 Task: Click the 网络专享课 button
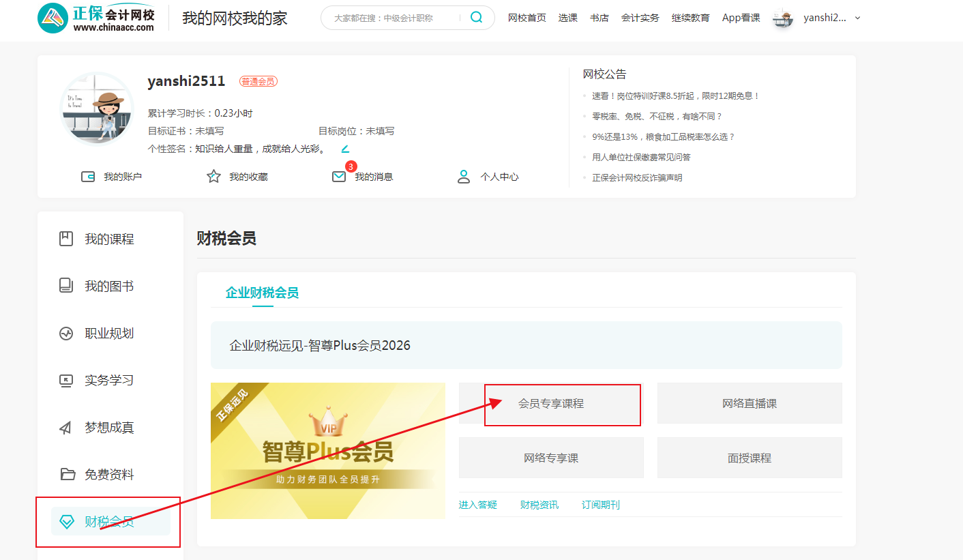551,458
